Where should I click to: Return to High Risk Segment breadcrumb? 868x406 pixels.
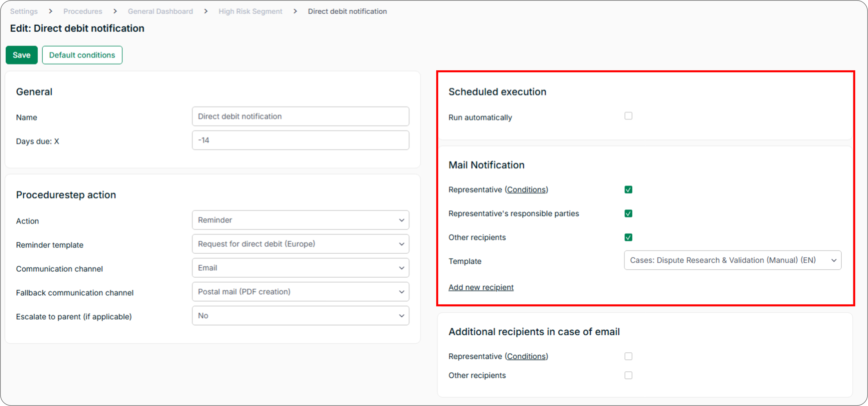pos(250,11)
